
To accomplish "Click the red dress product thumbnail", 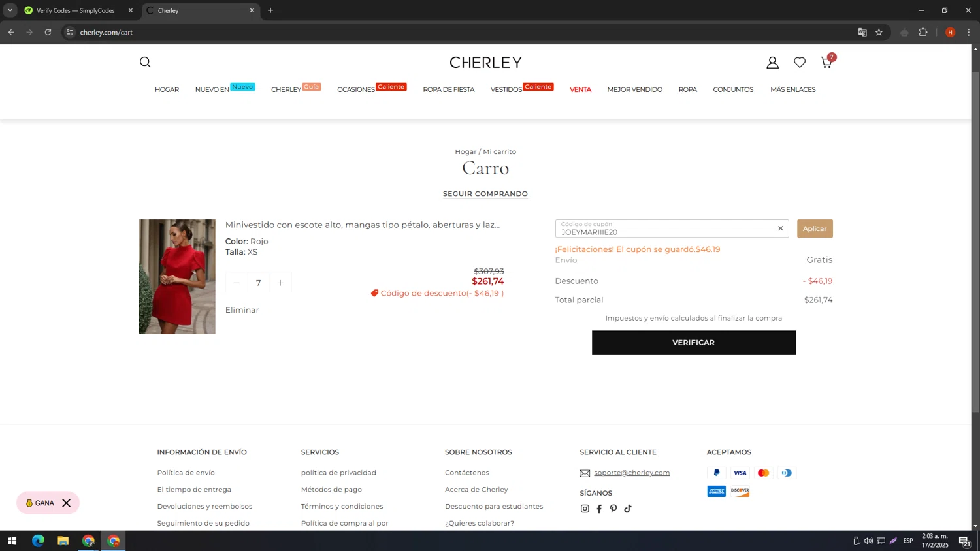I will [x=177, y=277].
